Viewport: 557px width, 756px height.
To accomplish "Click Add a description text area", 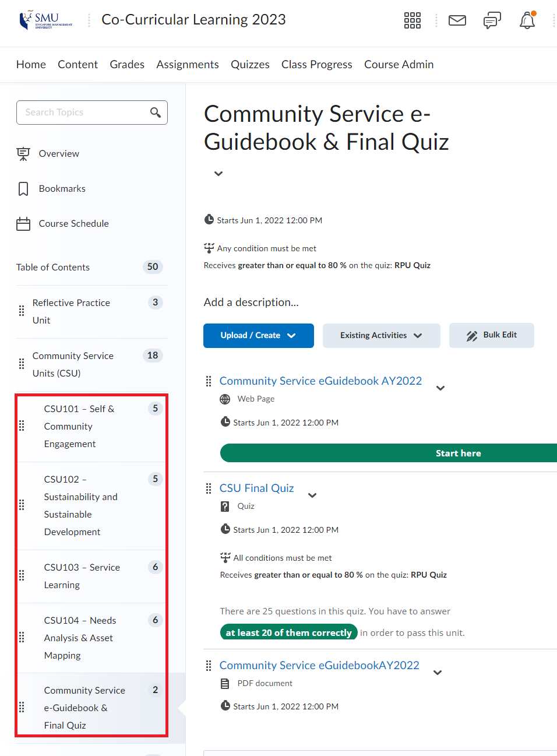I will pos(251,303).
